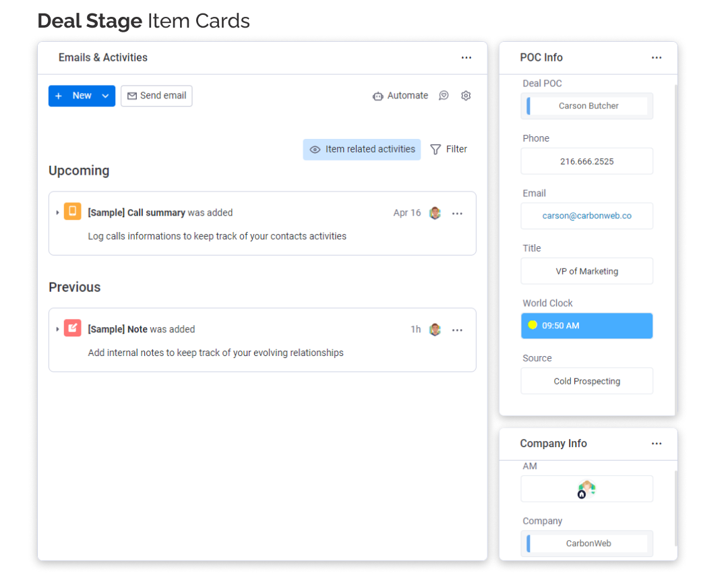Open the chat bubble icon beside Automate
The image size is (728, 588).
(x=444, y=96)
